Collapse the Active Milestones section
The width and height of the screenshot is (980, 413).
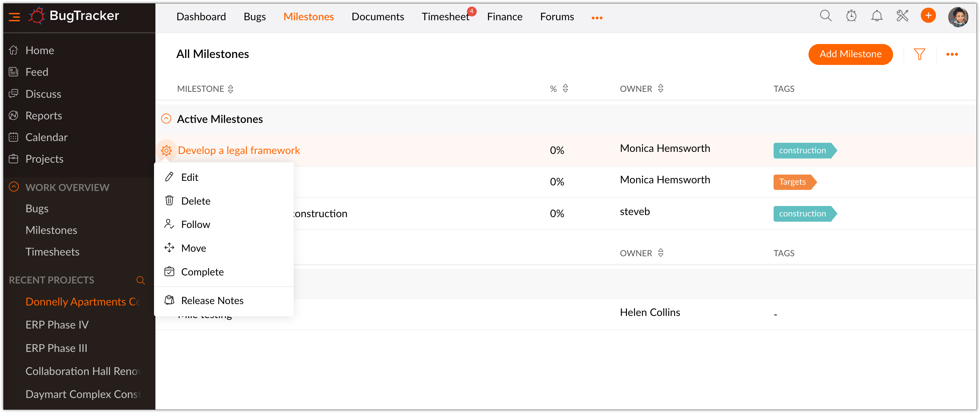point(166,119)
